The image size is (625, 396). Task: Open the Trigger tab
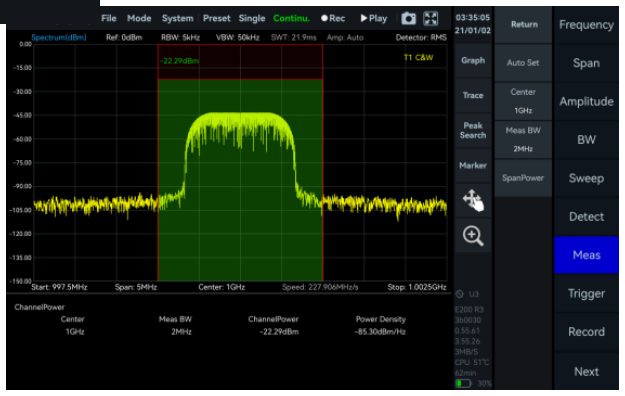(586, 294)
